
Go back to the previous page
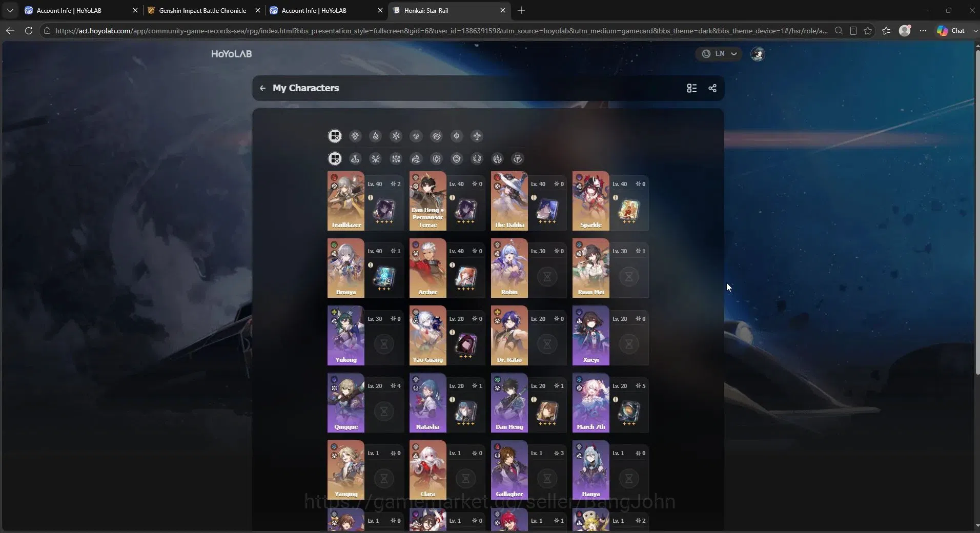click(x=10, y=31)
